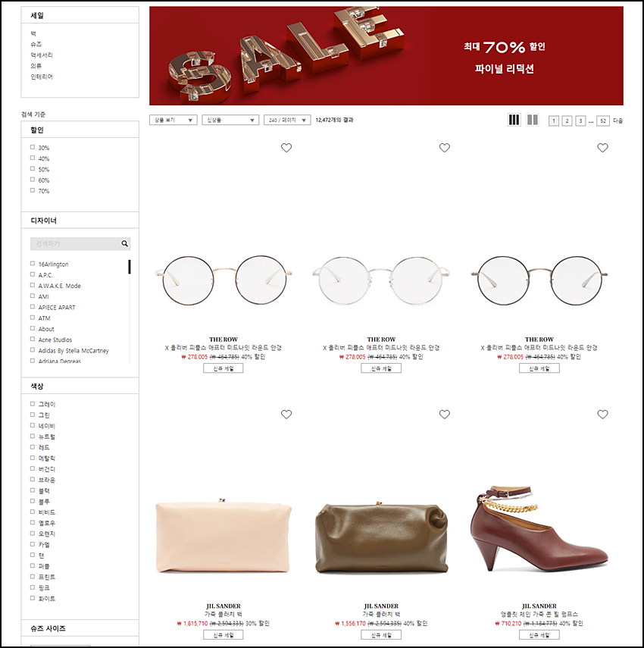Click 신규 세일 under first THE ROW glasses
This screenshot has height=648, width=644.
[x=223, y=368]
